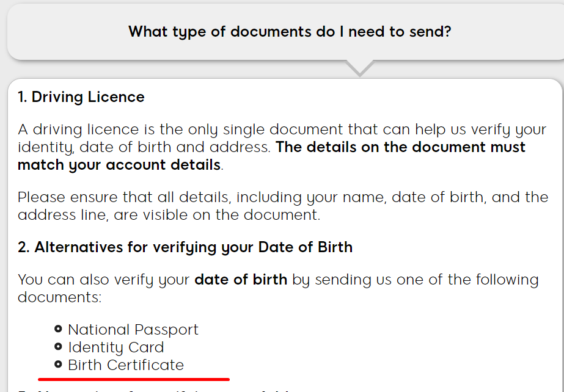Screen dimensions: 564x392
Task: Click the bullet icon beside Identity Card
Action: click(58, 347)
